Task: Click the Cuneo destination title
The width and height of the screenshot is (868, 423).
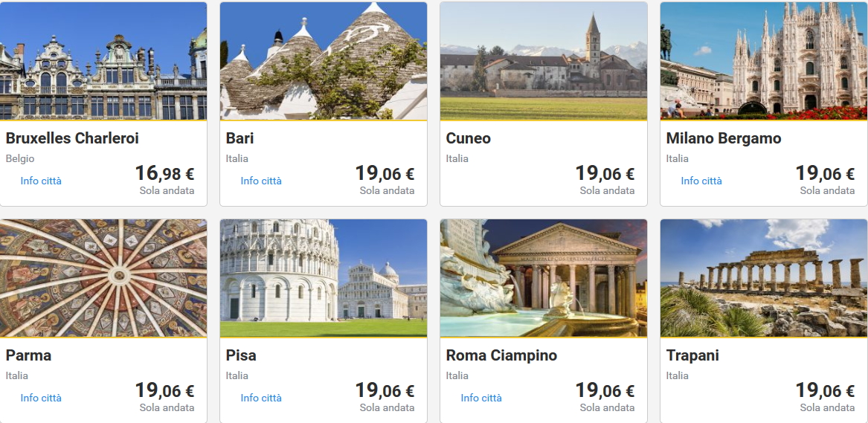Action: tap(469, 138)
